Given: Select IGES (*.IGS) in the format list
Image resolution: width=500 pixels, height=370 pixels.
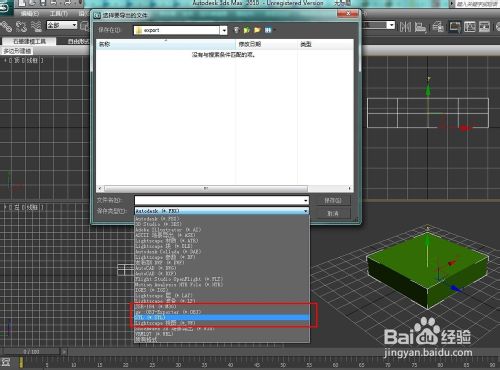Looking at the screenshot, I should tap(222, 290).
